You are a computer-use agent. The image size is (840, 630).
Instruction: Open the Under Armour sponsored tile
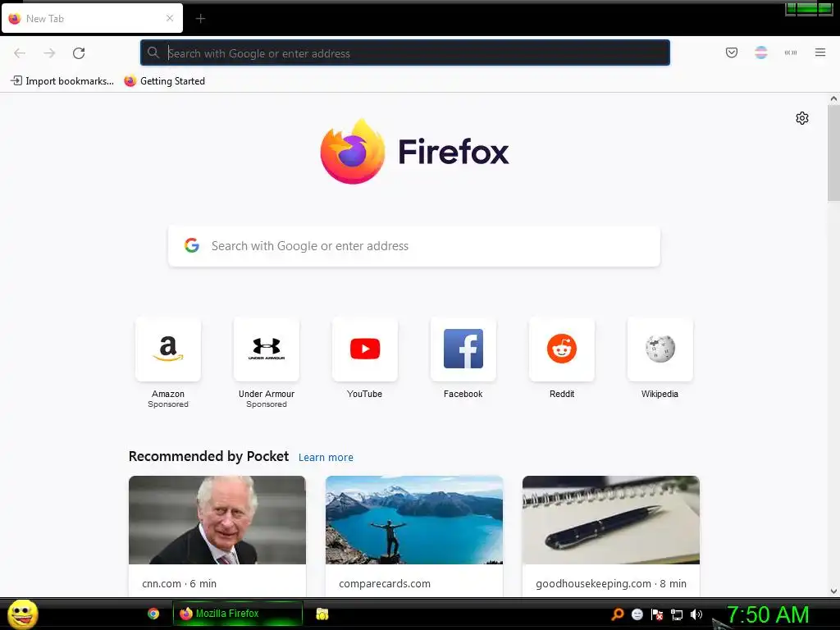tap(267, 349)
